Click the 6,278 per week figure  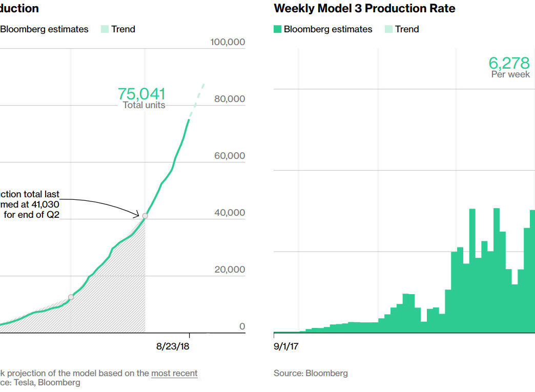pos(509,67)
